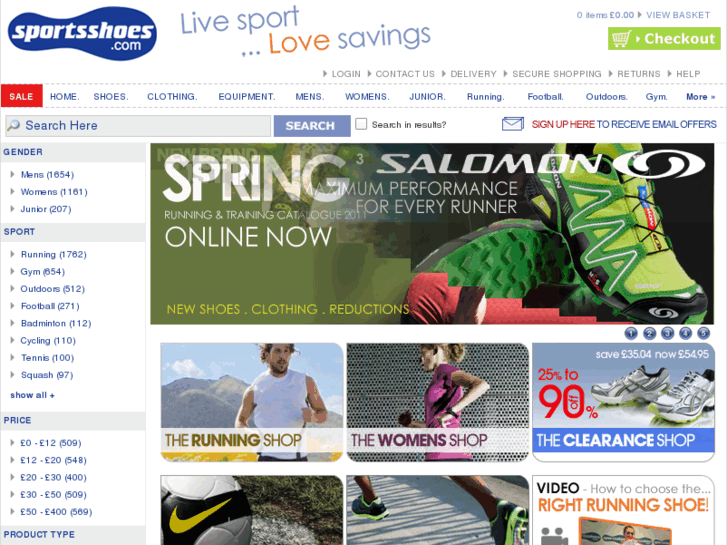Open the CLOTHING menu item

(172, 96)
